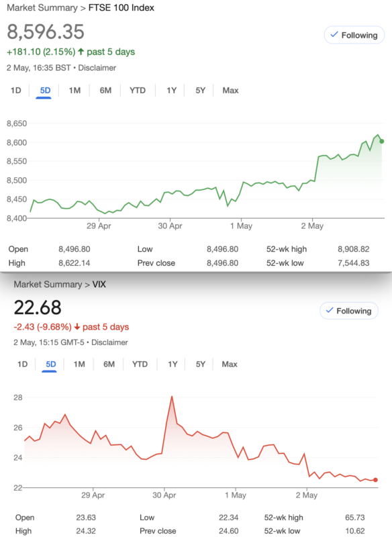Select 1M range on VIX chart

click(x=79, y=364)
